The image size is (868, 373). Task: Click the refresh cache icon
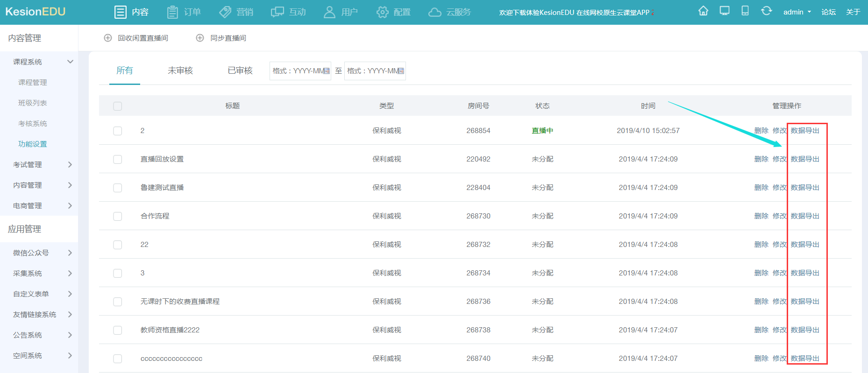click(x=766, y=11)
